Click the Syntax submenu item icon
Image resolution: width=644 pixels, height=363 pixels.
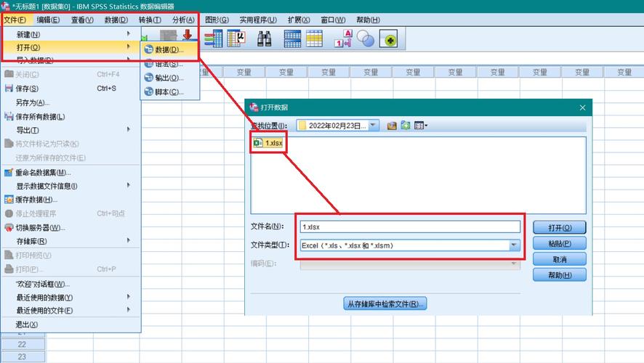point(149,64)
